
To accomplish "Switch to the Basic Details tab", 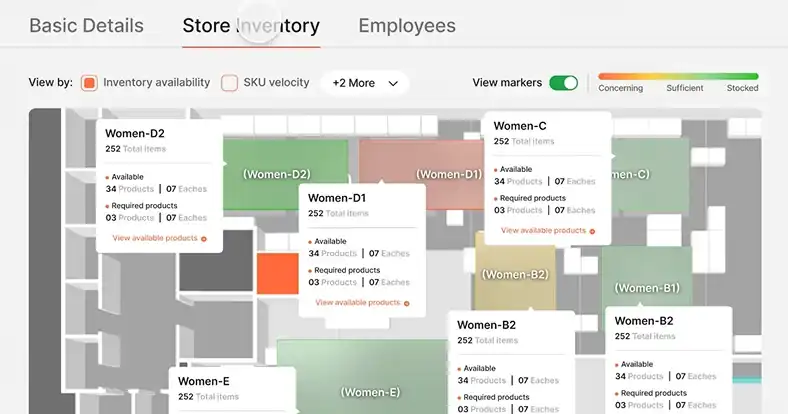I will coord(86,26).
